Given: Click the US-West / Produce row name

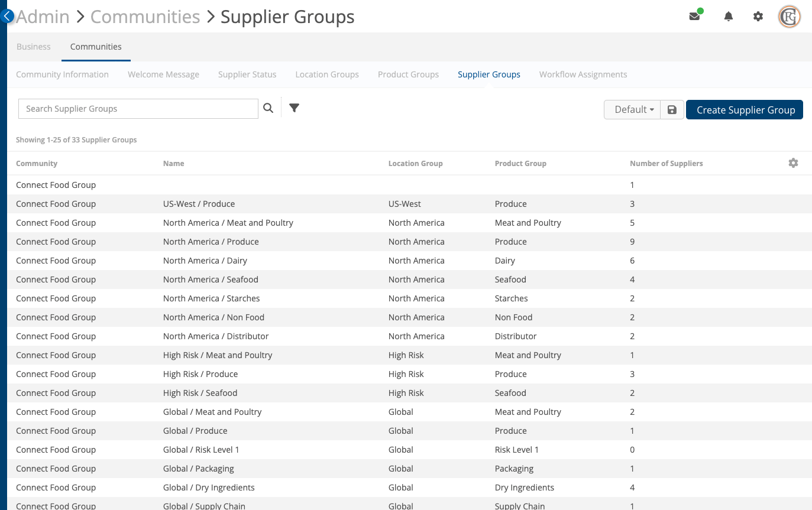Looking at the screenshot, I should (x=199, y=204).
